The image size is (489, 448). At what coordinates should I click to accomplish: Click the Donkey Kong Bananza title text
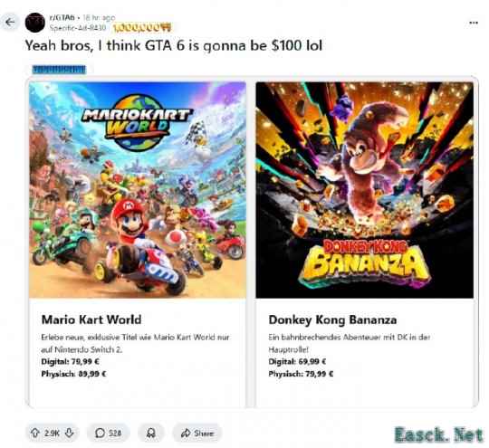[x=332, y=319]
